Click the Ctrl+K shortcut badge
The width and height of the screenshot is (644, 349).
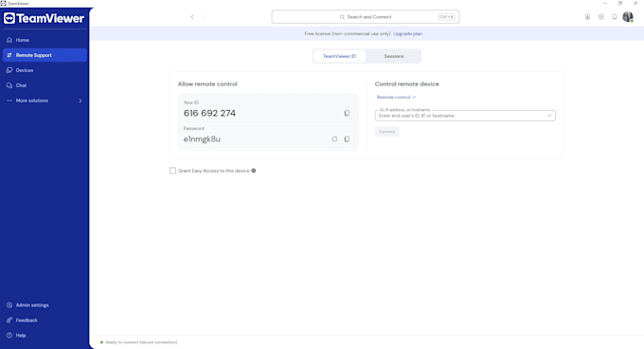click(446, 17)
